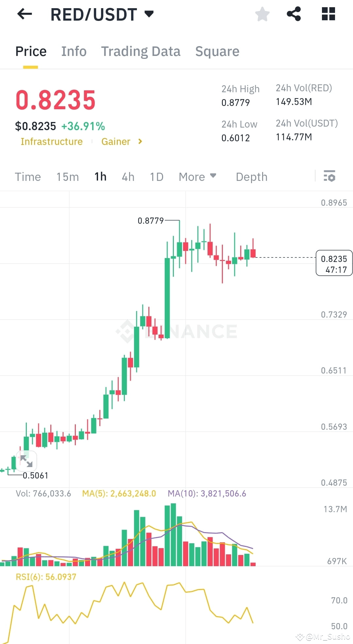Viewport: 353px width, 644px height.
Task: Expand the Gainer category chevron
Action: click(x=140, y=141)
